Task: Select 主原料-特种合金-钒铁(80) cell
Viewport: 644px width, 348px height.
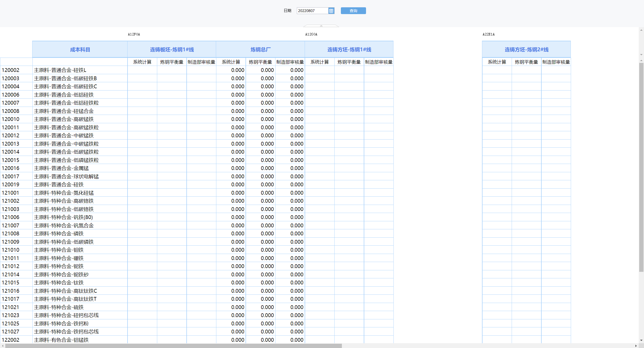Action: (x=80, y=217)
